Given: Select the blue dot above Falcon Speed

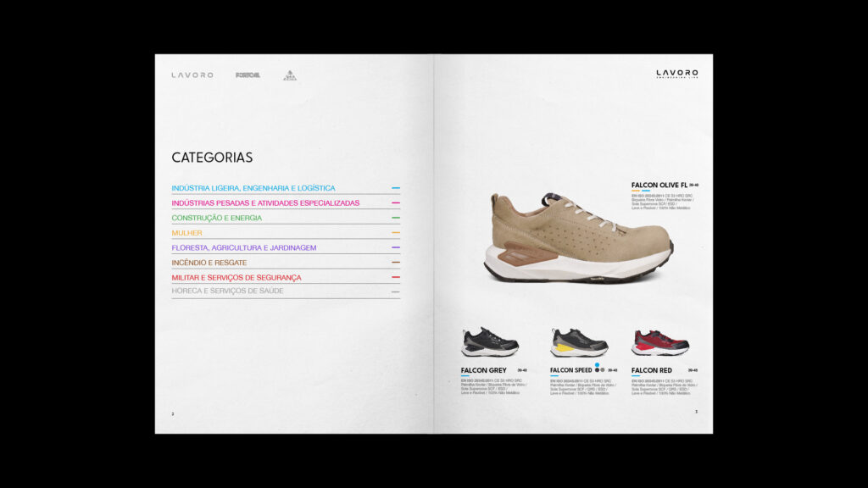Looking at the screenshot, I should click(597, 364).
